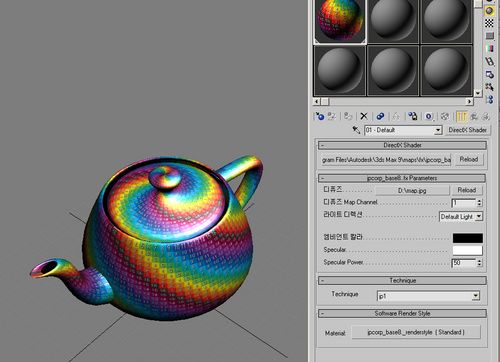Click the Make Material Copy icon
Screen dimensions: 500x362
click(x=380, y=116)
